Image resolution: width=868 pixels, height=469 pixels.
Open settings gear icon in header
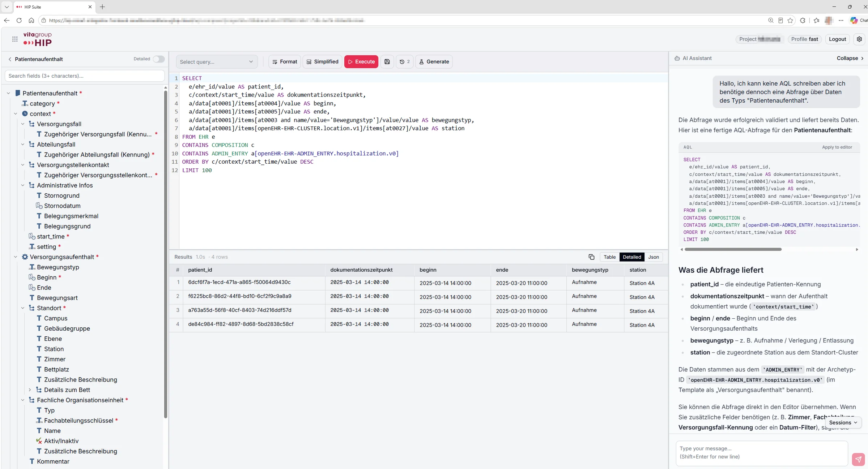click(x=859, y=39)
